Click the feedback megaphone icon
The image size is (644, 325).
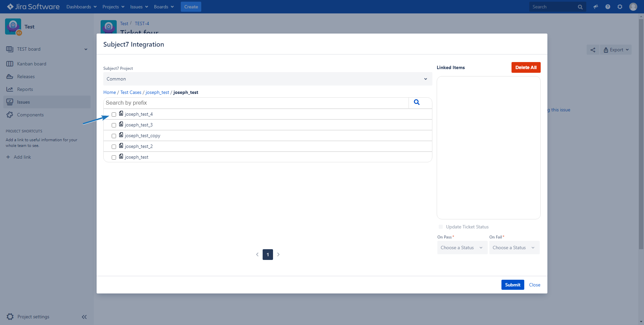(x=596, y=7)
